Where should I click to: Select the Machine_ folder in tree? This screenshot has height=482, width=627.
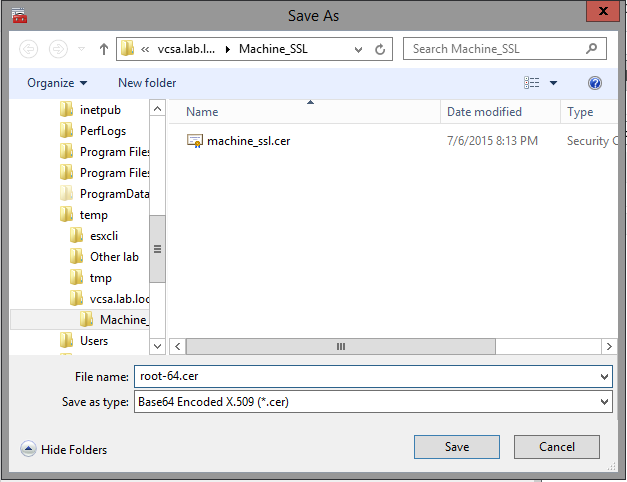click(x=124, y=320)
